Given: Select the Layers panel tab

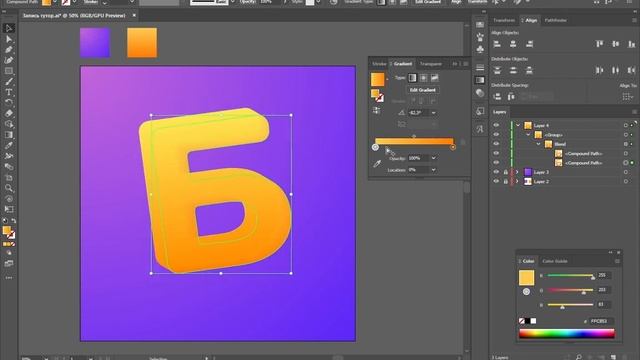Looking at the screenshot, I should coord(499,112).
